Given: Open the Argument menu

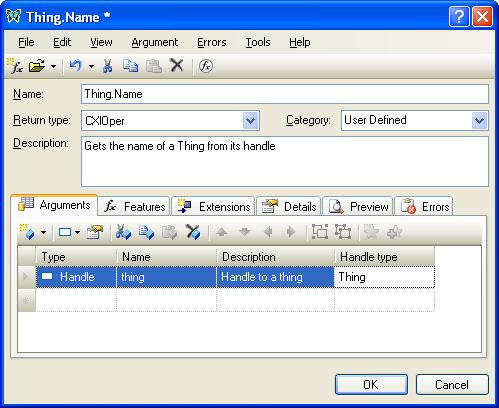Looking at the screenshot, I should coord(155,42).
